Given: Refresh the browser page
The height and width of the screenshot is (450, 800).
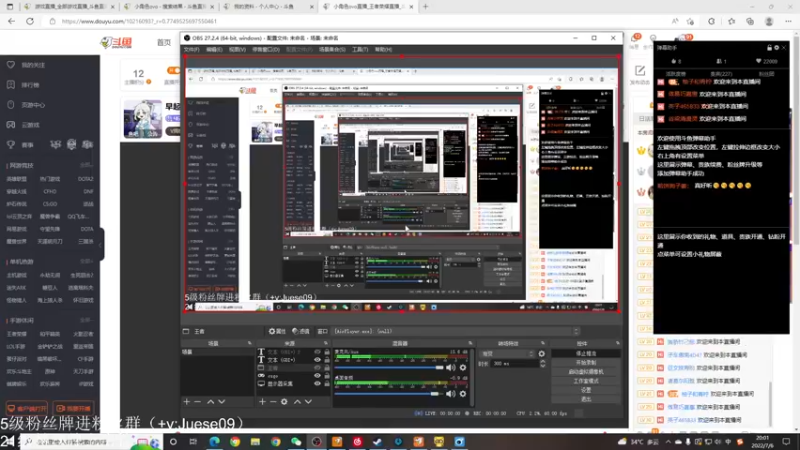Looking at the screenshot, I should click(30, 21).
